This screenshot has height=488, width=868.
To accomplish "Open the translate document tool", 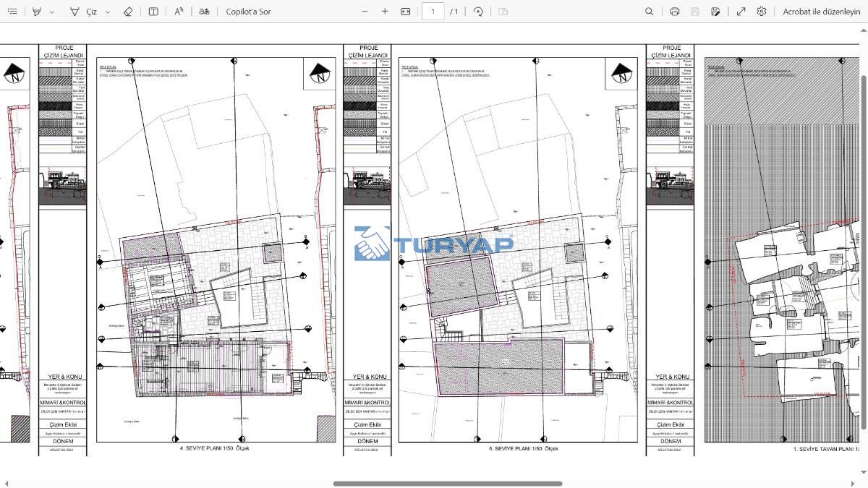I will [x=204, y=12].
